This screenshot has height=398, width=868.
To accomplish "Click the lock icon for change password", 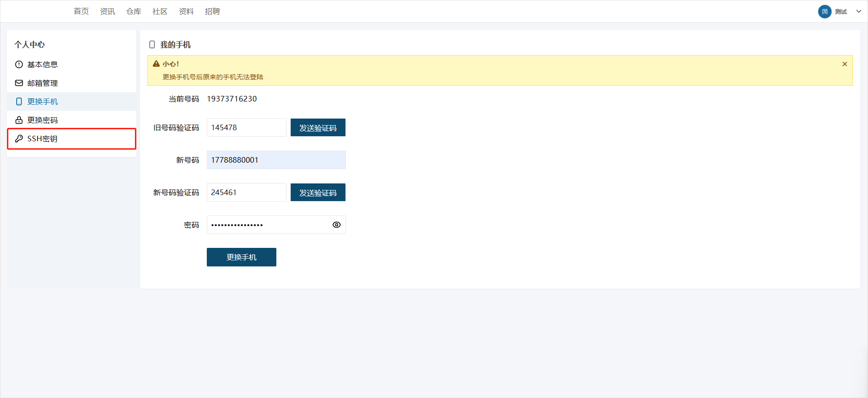I will [19, 120].
